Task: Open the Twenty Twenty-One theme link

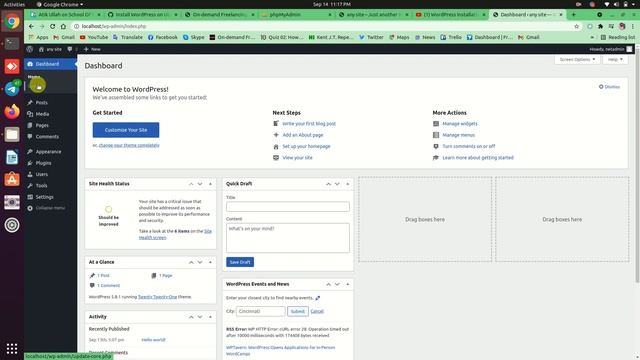Action: (x=158, y=297)
